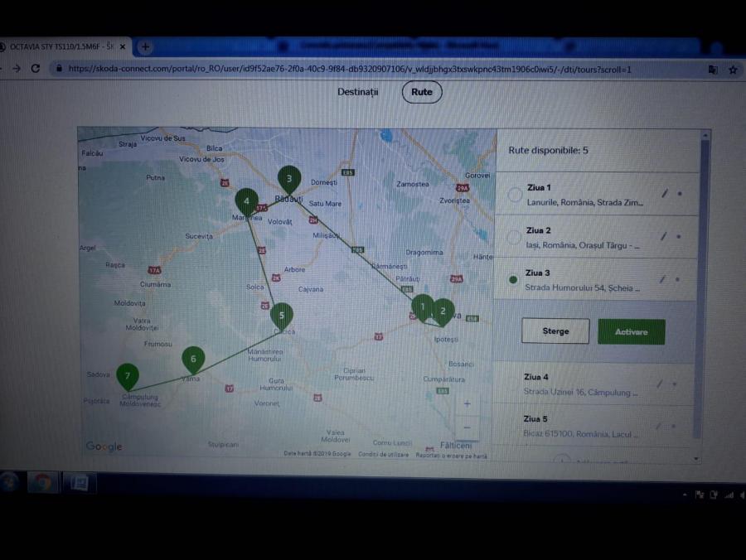Select map pin 6 near Vama
746x560 pixels.
(x=193, y=360)
